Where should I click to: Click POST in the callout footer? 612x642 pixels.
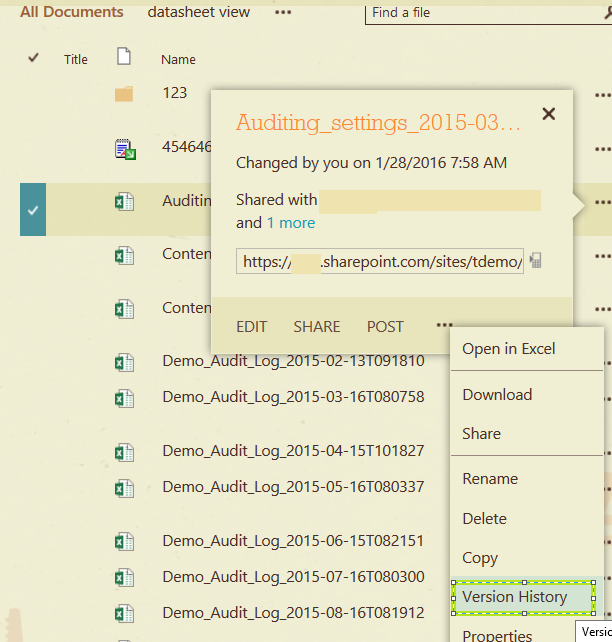[x=385, y=327]
